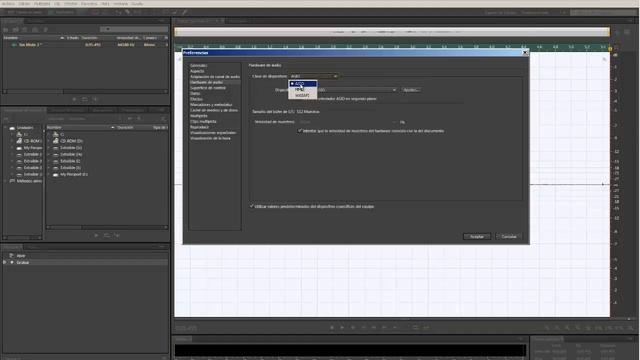Select the Unidades node in Media Browser tree
Viewport: 640px width, 360px height.
25,128
